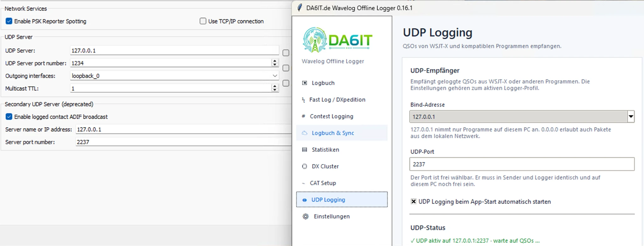Open the Einstellungen page
644x246 pixels.
click(x=342, y=216)
